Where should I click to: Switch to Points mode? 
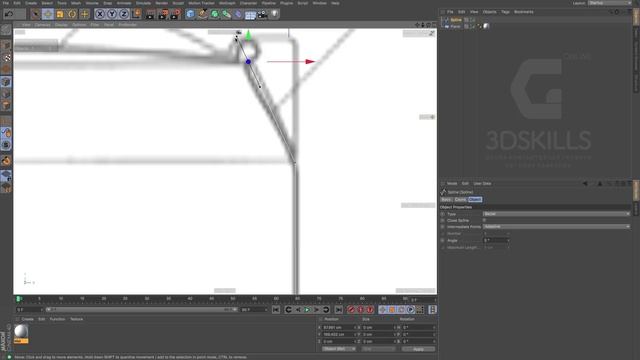coord(6,82)
